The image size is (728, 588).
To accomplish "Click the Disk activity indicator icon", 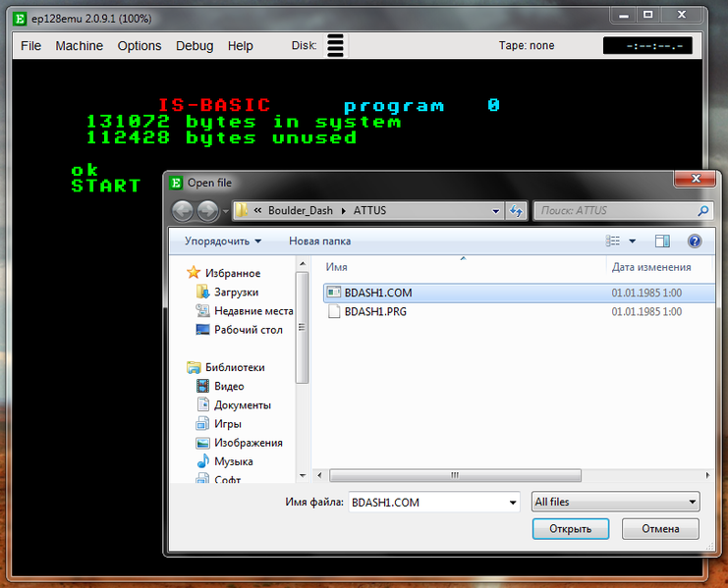I will [335, 45].
